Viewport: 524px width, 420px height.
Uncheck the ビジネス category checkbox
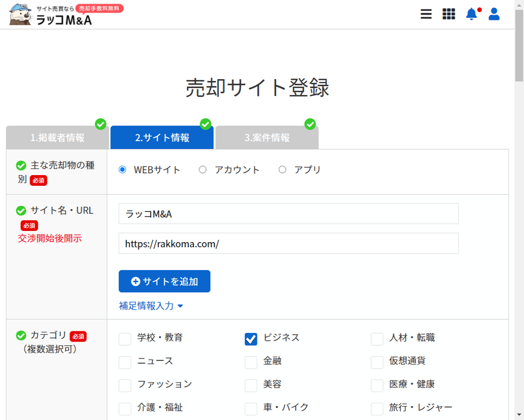point(251,339)
